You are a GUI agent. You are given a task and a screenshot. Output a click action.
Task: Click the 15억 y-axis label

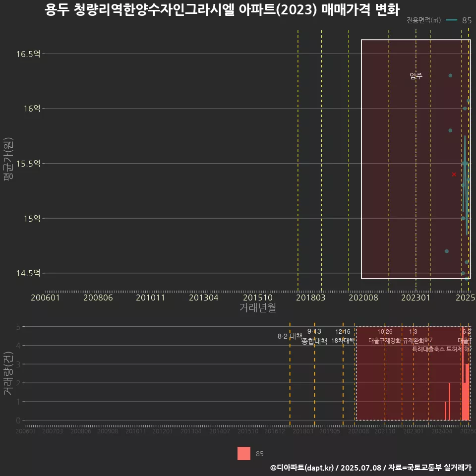pos(32,218)
